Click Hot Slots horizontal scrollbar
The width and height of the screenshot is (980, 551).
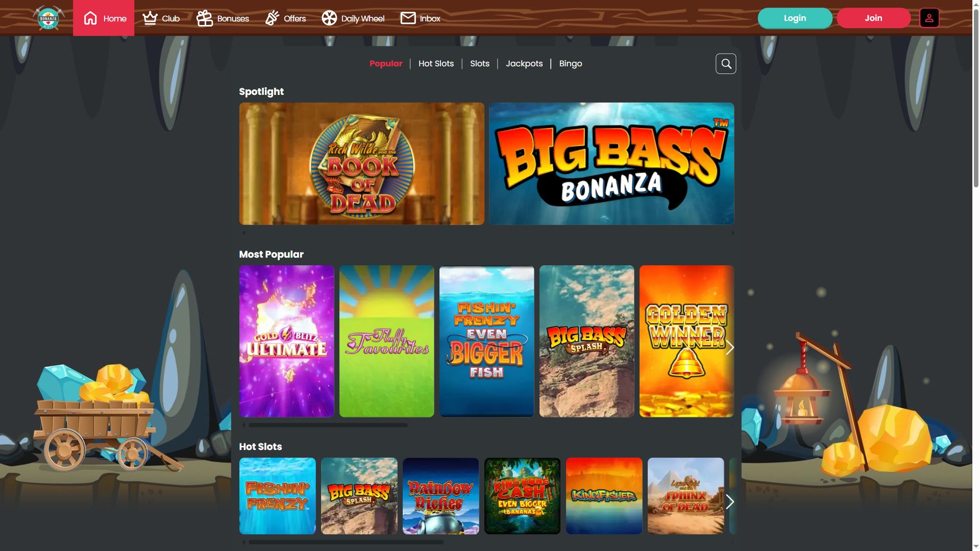click(x=346, y=542)
